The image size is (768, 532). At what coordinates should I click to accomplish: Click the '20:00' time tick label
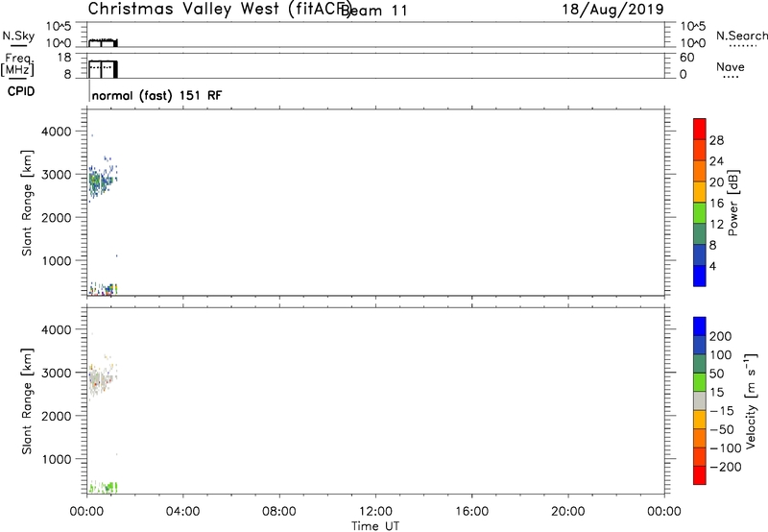tap(567, 512)
